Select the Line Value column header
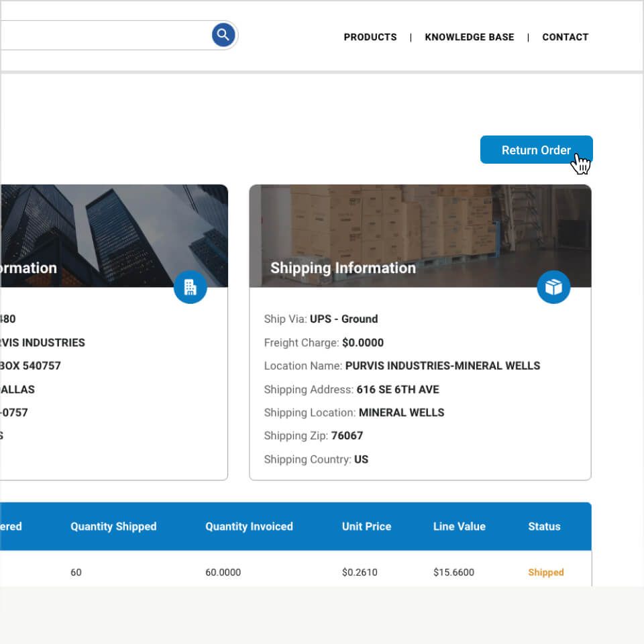644x644 pixels. [460, 527]
